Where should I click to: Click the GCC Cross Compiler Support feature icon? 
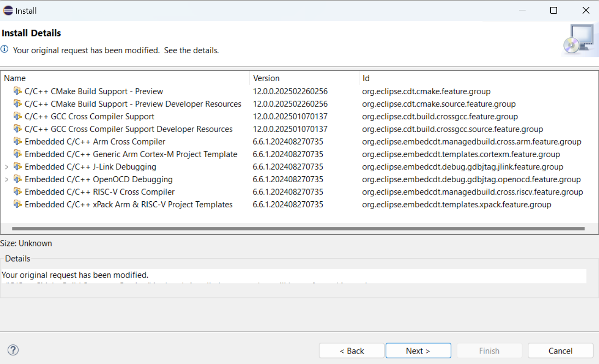[x=18, y=117]
